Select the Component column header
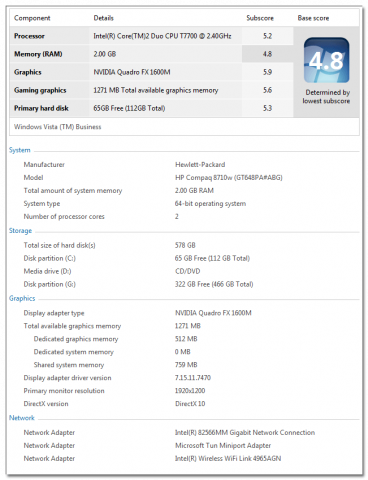Screen dimensions: 368x480 click(x=32, y=18)
